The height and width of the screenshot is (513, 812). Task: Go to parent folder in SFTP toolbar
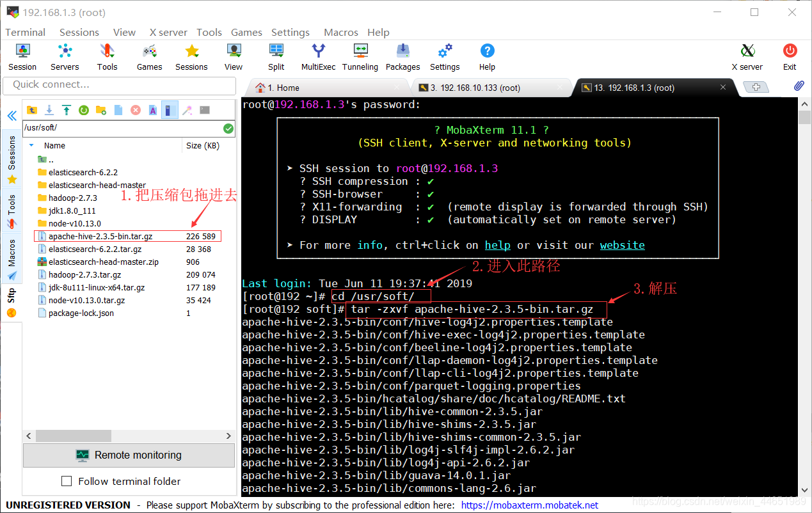[31, 110]
